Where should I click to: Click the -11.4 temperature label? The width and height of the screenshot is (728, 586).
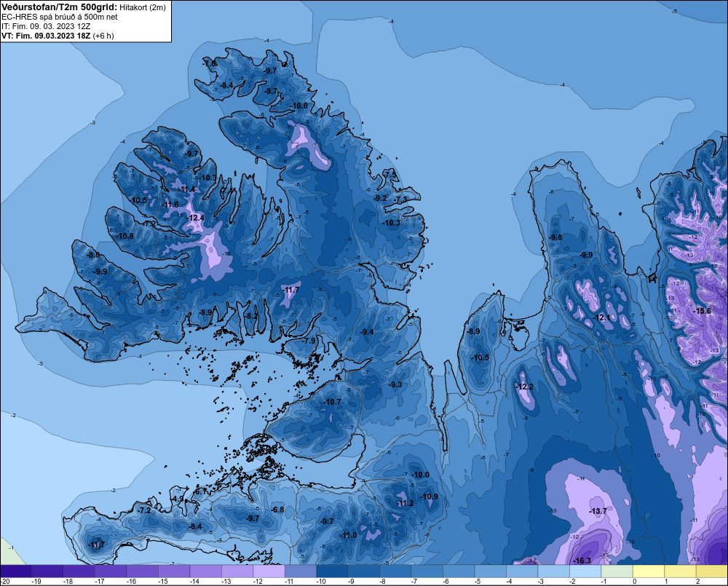187,189
